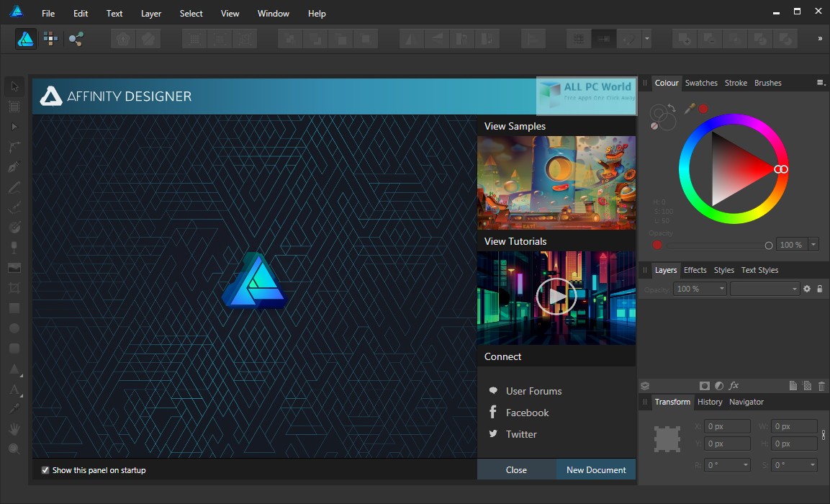Click the X position field in Transform
Viewport: 830px width, 504px height.
click(x=727, y=426)
